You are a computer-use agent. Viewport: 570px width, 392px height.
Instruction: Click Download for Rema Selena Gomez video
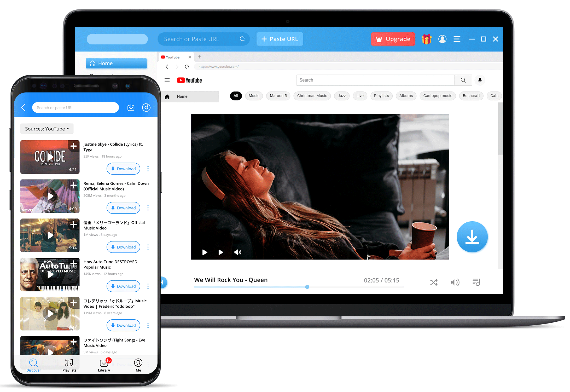coord(125,208)
